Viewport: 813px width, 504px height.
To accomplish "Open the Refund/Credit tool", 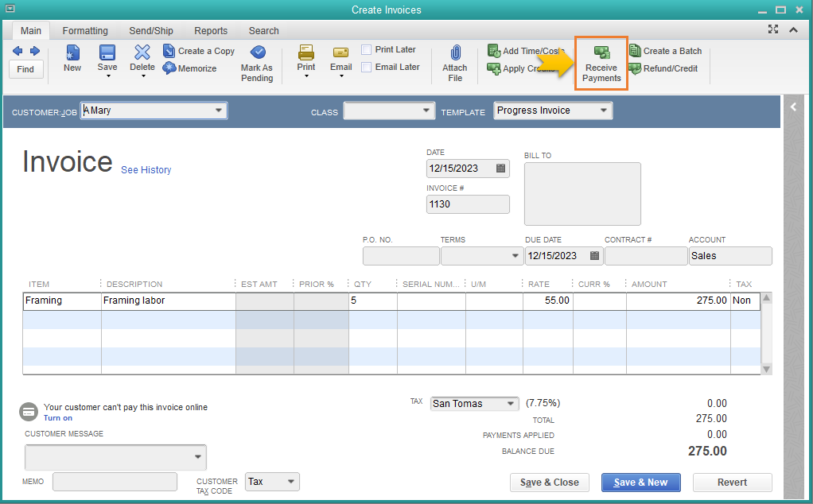I will (635, 68).
